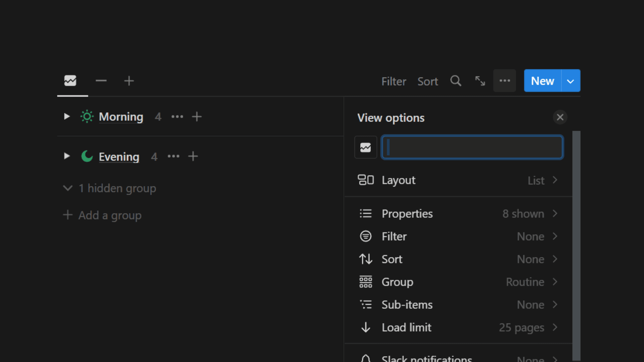Click Filter in the toolbar

(393, 81)
